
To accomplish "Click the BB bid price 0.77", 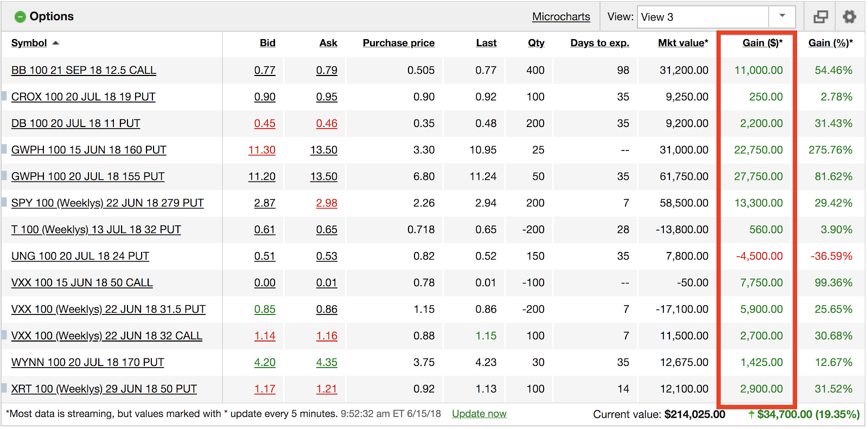I will 265,70.
